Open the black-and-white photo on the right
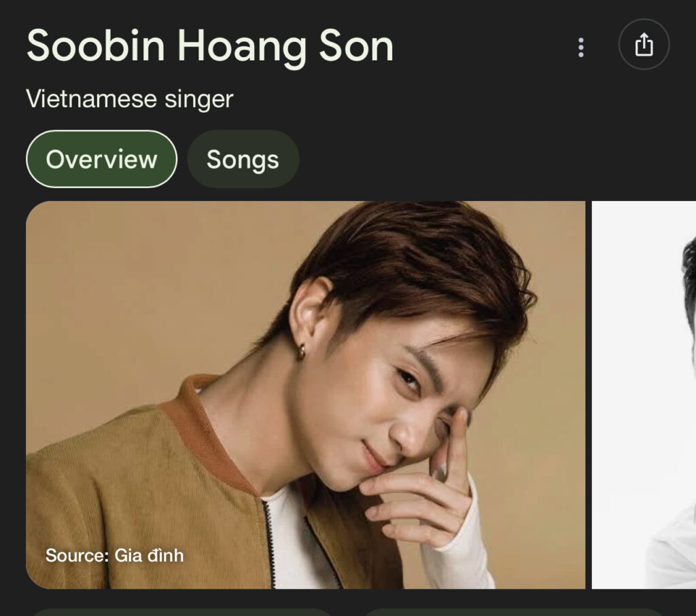The image size is (696, 616). pos(644,394)
